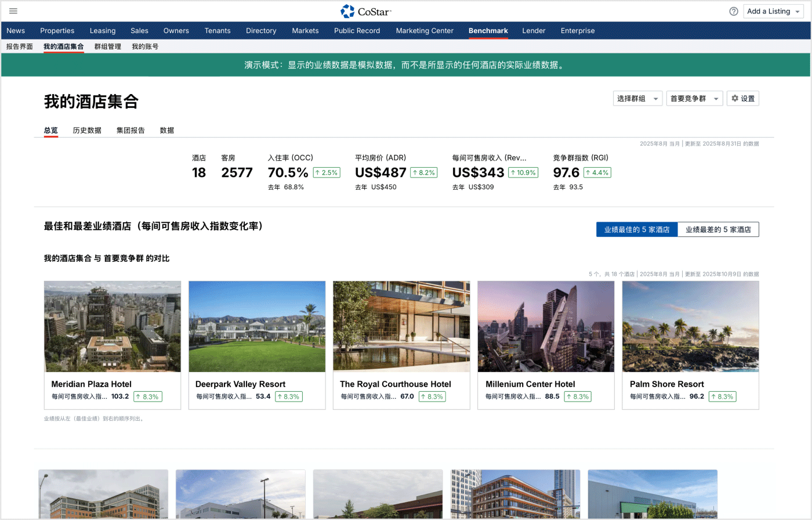Image resolution: width=812 pixels, height=520 pixels.
Task: Open the Meridian Plaza Hotel photo
Action: pyautogui.click(x=113, y=326)
